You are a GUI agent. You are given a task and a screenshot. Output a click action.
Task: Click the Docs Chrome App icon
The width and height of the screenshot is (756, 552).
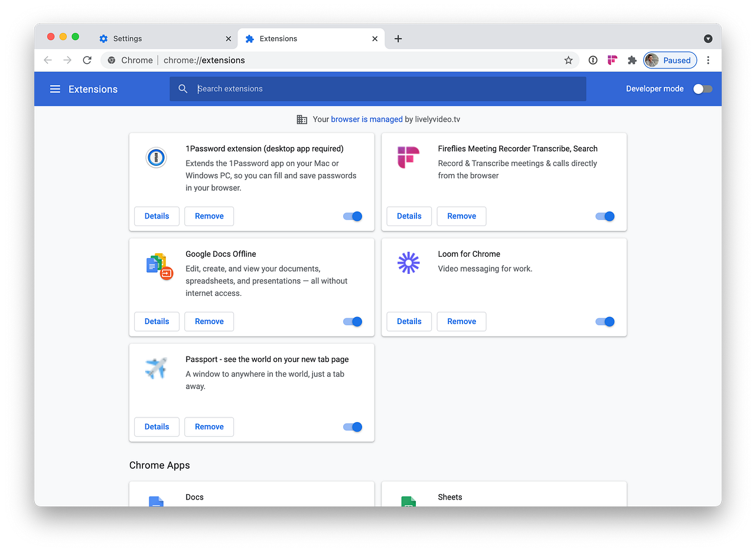156,501
